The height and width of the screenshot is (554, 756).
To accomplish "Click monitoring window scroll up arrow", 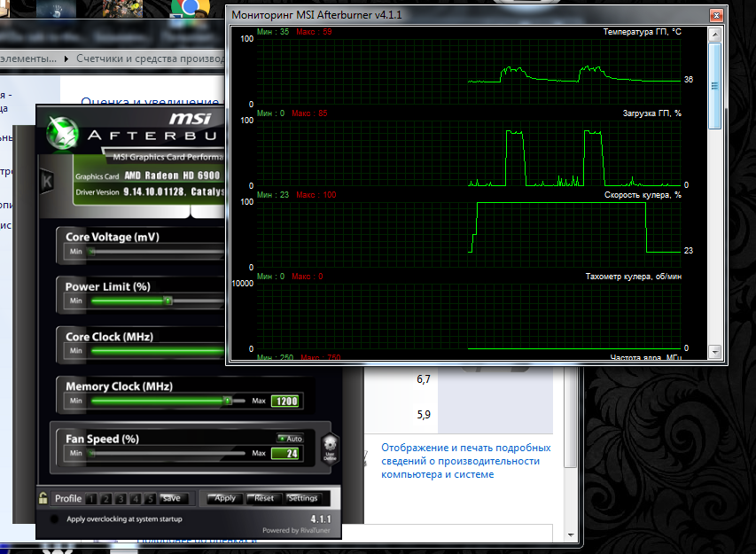I will pyautogui.click(x=715, y=35).
